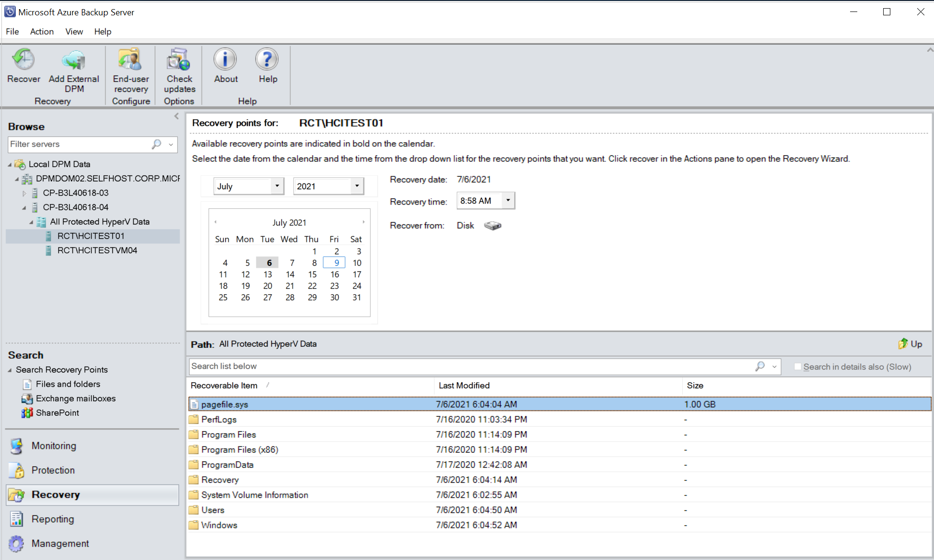Toggle Search in details also checkbox
This screenshot has width=934, height=560.
[x=796, y=366]
